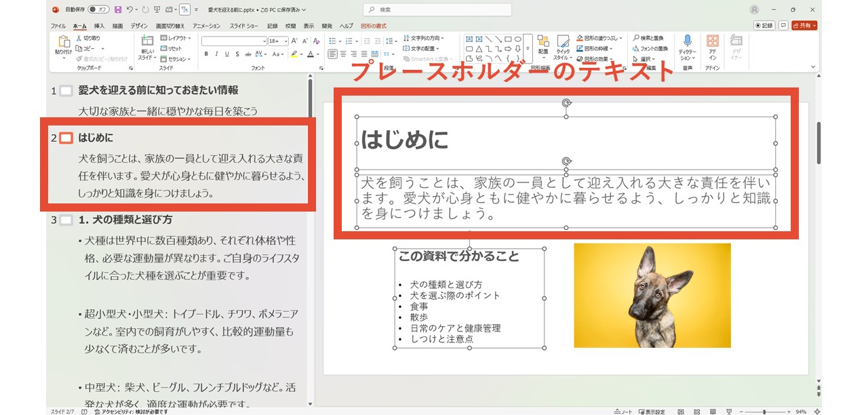This screenshot has width=868, height=415.
Task: Open the File (ファイル) tab
Action: 58,26
